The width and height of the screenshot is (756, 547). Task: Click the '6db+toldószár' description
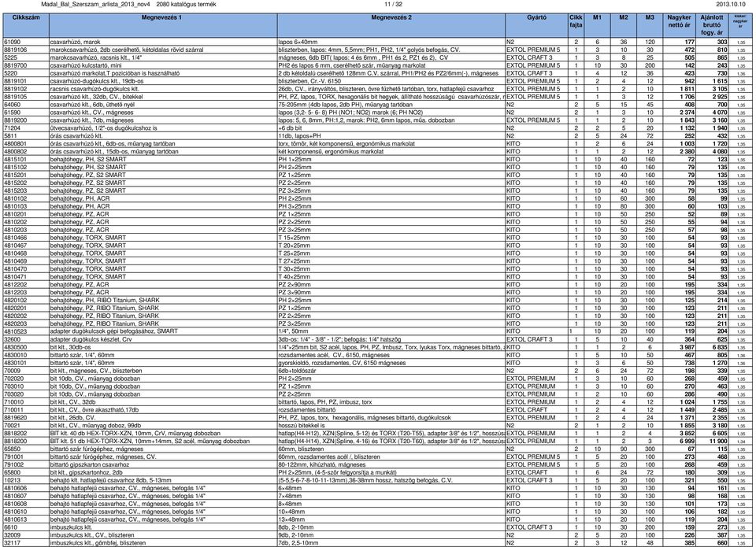click(x=297, y=371)
